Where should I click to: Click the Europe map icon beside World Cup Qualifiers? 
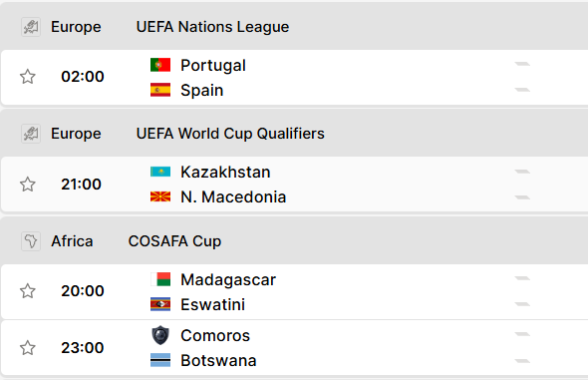click(31, 134)
